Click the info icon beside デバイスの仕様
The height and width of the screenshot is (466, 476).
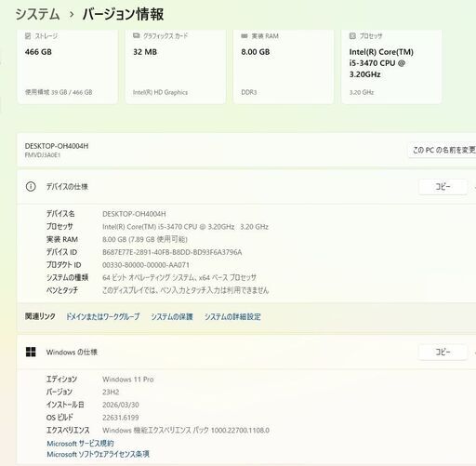tap(31, 187)
